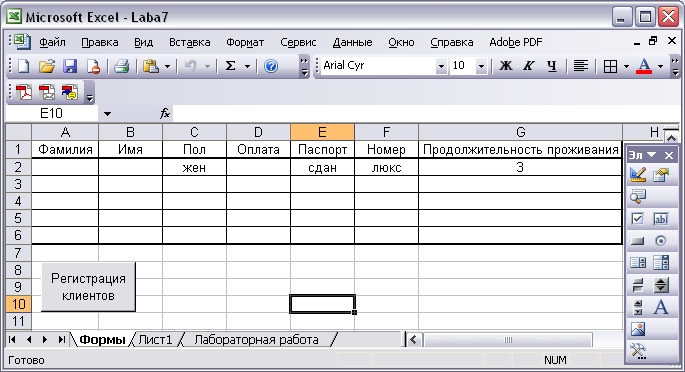This screenshot has width=685, height=372.
Task: Select the Text Box (abl) control tool
Action: tap(661, 218)
